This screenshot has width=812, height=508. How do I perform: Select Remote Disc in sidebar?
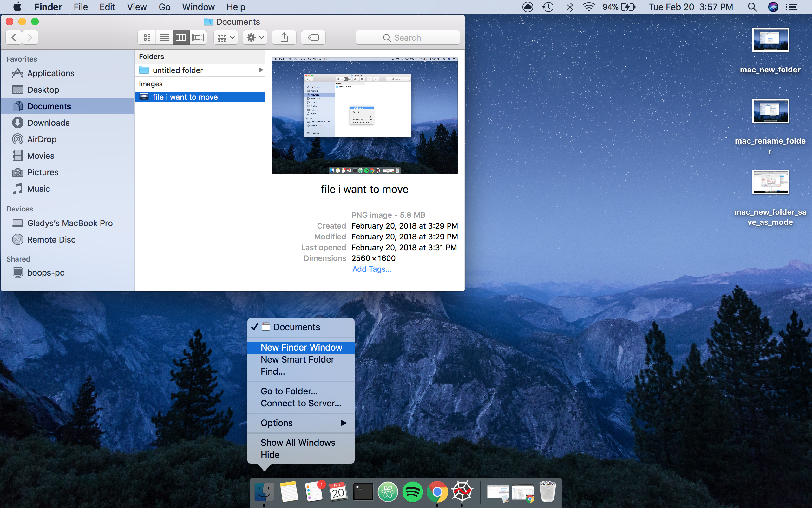click(68, 239)
